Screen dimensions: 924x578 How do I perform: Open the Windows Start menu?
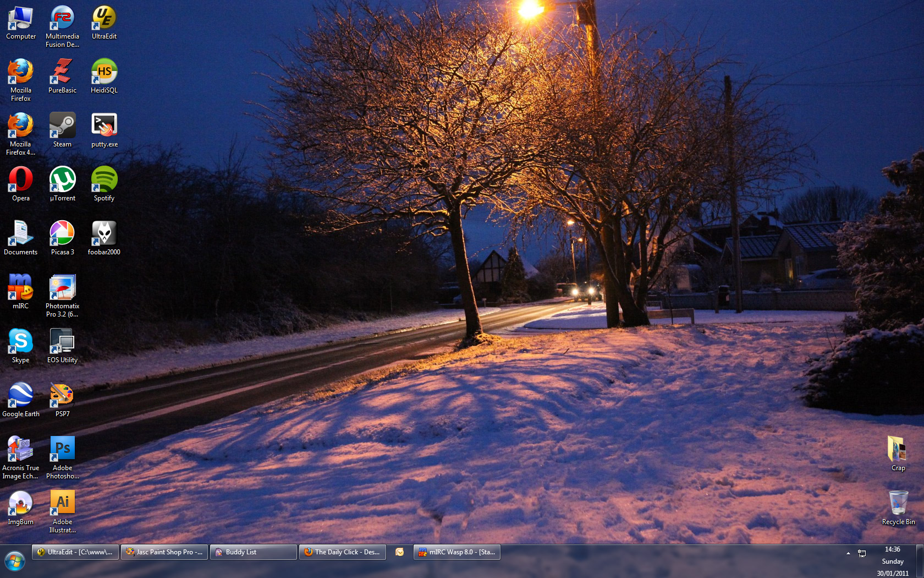pyautogui.click(x=15, y=561)
